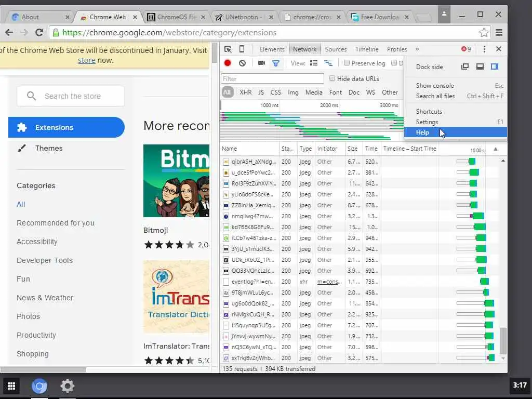Dock DevTools to bottom
This screenshot has width=532, height=399.
[x=480, y=66]
